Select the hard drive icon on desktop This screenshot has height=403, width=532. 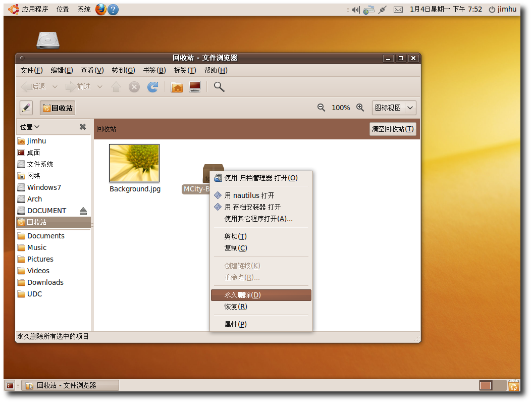pyautogui.click(x=48, y=40)
